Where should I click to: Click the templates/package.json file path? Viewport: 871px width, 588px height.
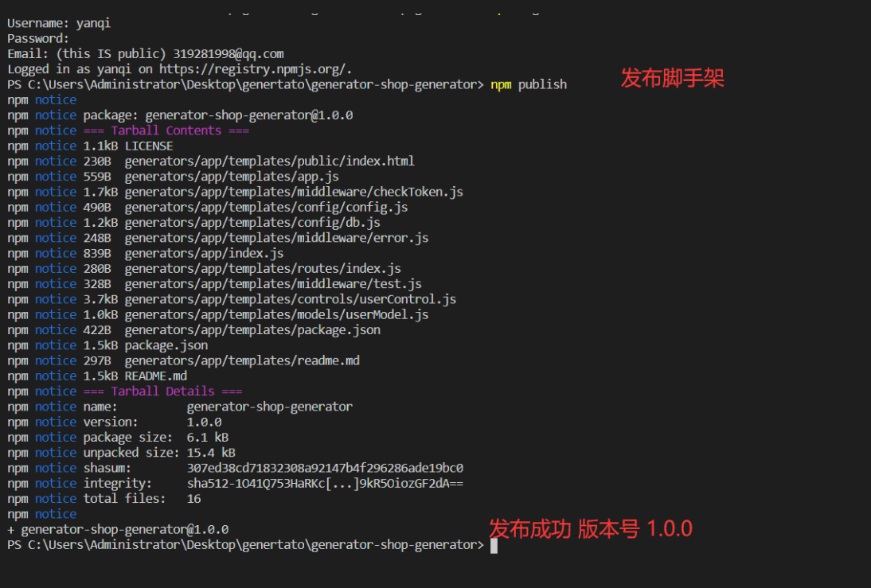coord(252,330)
